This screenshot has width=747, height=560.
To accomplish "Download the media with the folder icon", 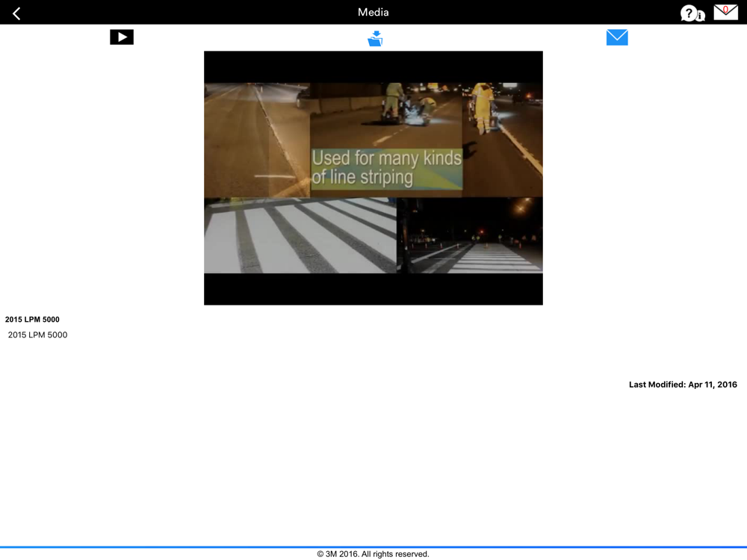I will 375,38.
